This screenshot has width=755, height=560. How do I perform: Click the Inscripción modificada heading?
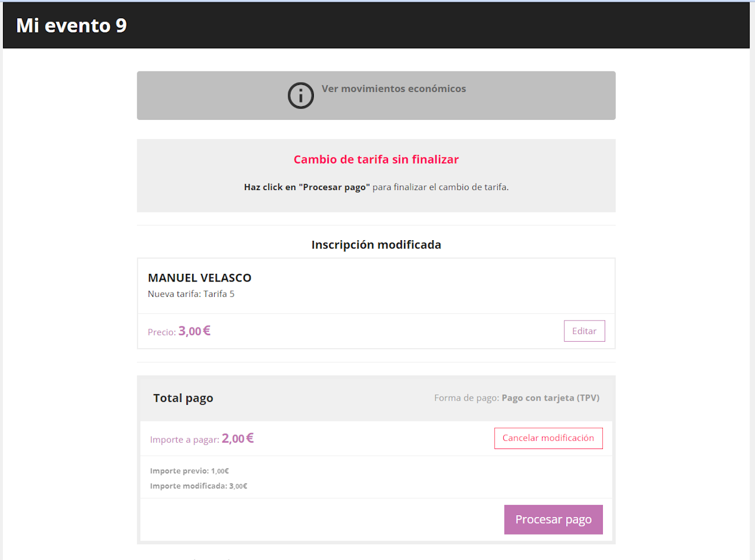[376, 244]
